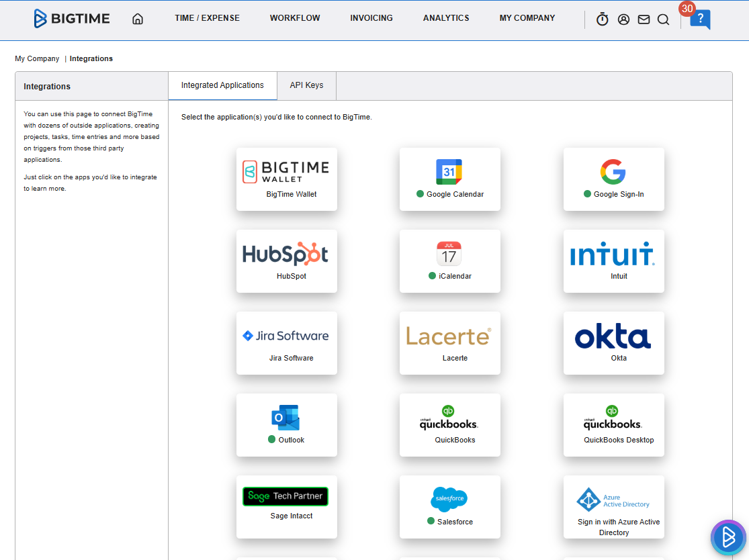Choose the iCalendar integration icon
Screen dimensions: 749x560
[x=449, y=254]
